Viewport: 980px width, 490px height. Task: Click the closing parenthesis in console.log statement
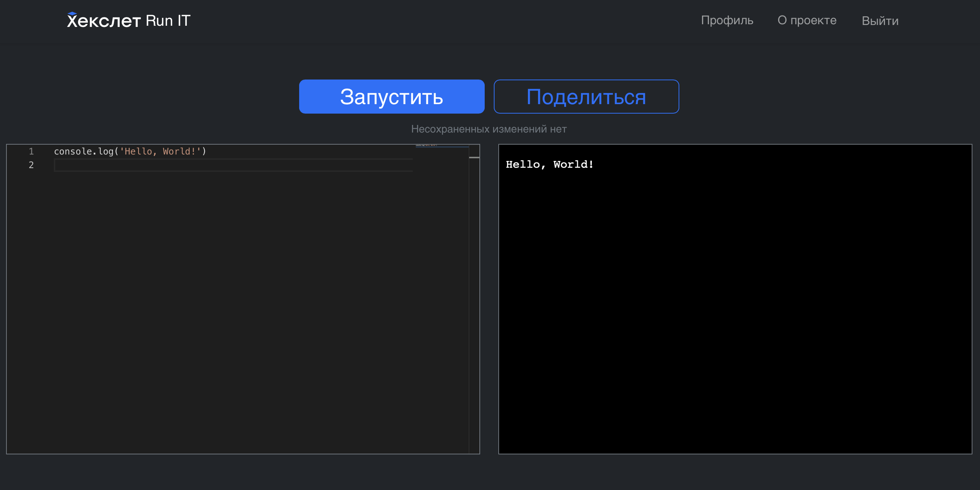pyautogui.click(x=204, y=151)
